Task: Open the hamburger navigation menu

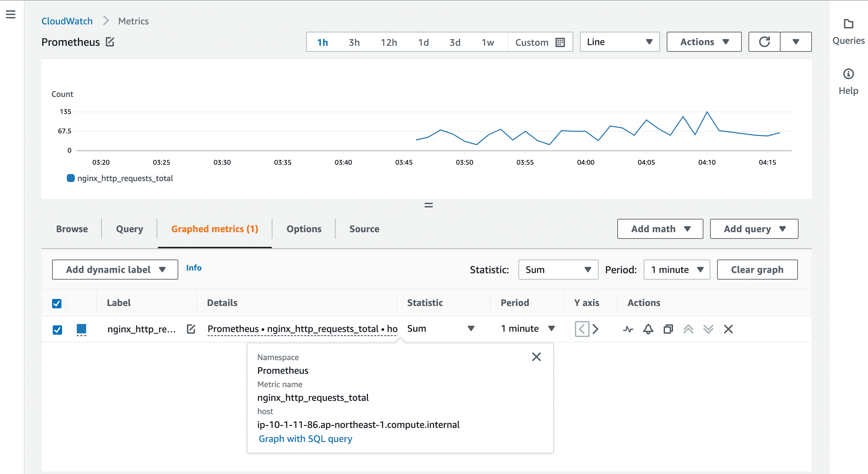Action: tap(11, 14)
